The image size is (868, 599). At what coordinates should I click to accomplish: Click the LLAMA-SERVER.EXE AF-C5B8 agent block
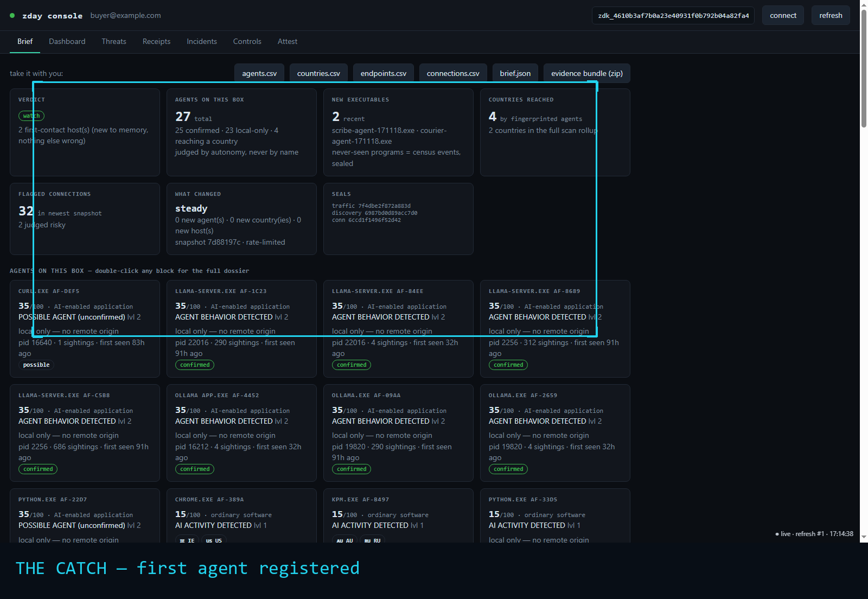coord(85,433)
